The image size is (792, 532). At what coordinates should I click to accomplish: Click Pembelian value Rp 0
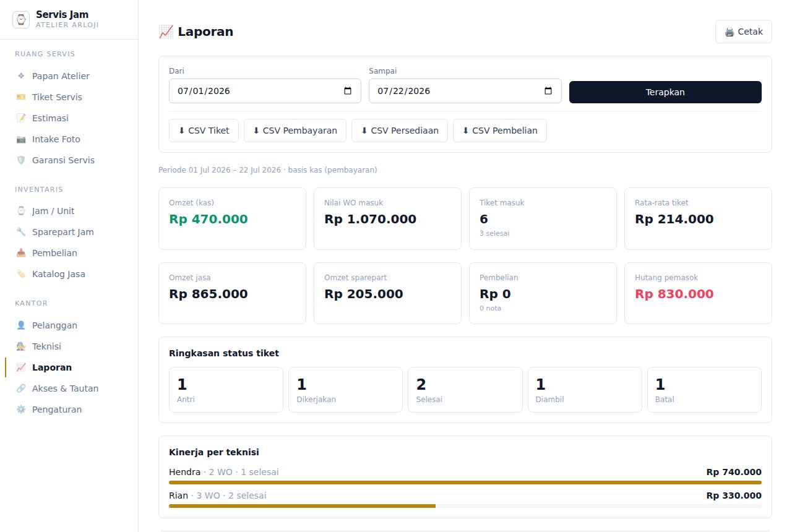pyautogui.click(x=496, y=294)
